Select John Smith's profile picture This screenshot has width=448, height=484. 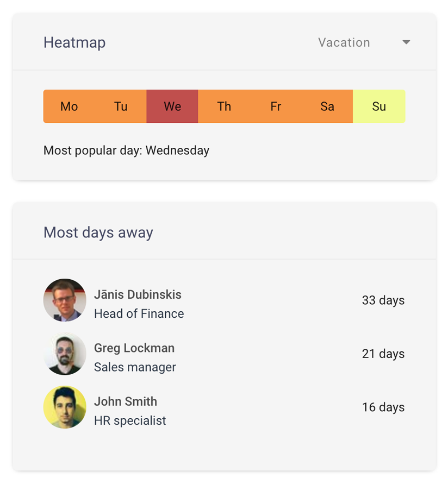65,407
